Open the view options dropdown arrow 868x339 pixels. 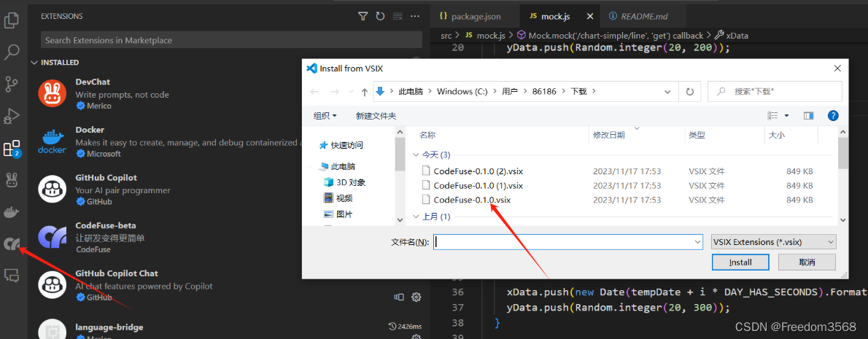click(786, 116)
